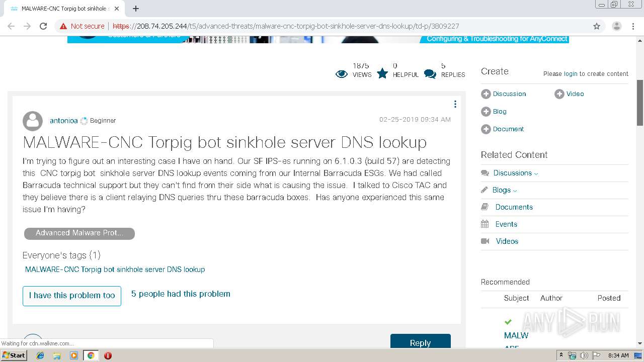Click the Events calendar icon
Image resolution: width=644 pixels, height=362 pixels.
[485, 224]
